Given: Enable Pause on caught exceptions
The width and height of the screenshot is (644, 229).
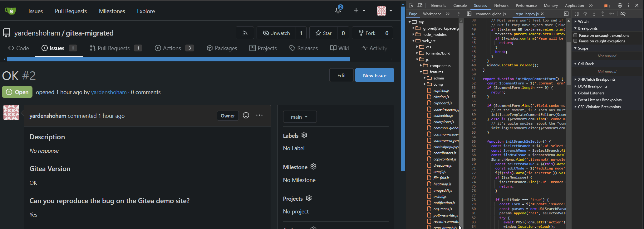Looking at the screenshot, I should click(576, 41).
